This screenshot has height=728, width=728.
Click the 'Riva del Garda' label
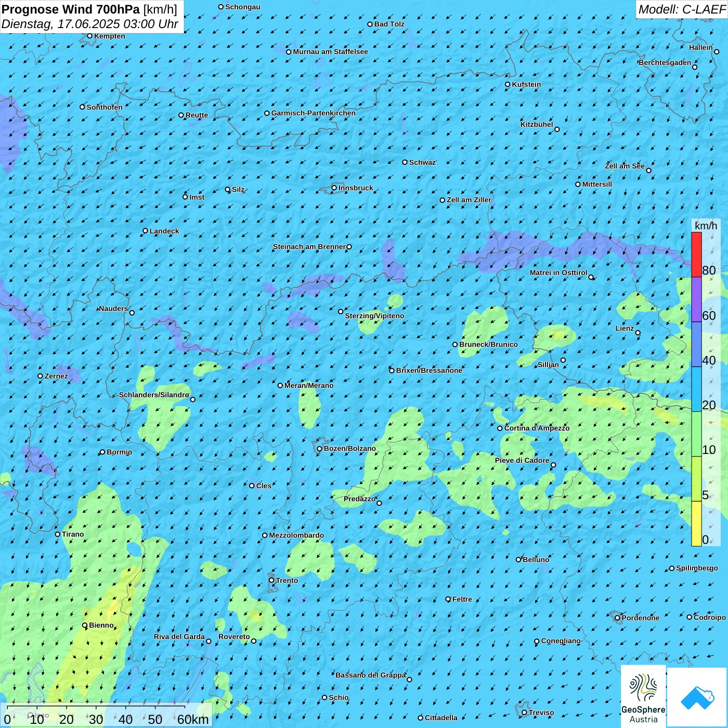(179, 636)
